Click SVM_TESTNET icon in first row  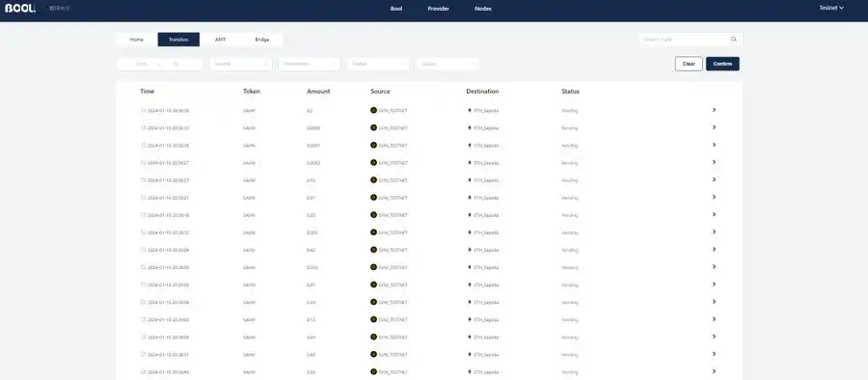click(x=373, y=110)
